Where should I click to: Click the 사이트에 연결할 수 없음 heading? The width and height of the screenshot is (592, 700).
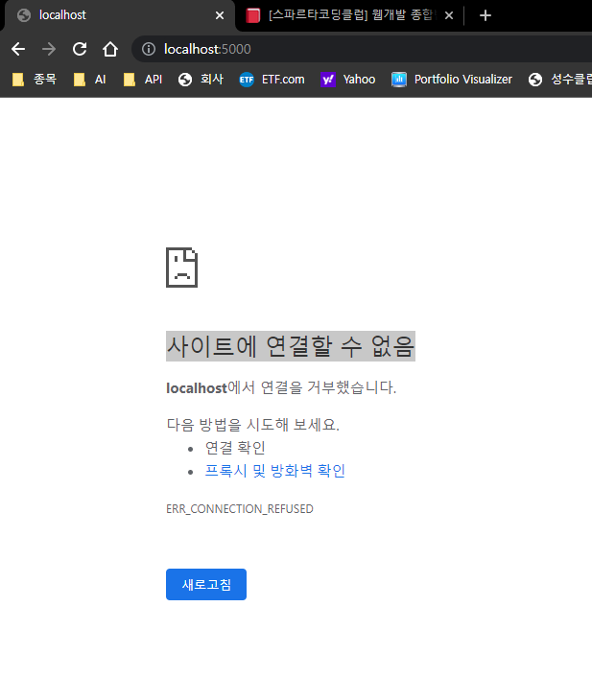point(291,346)
